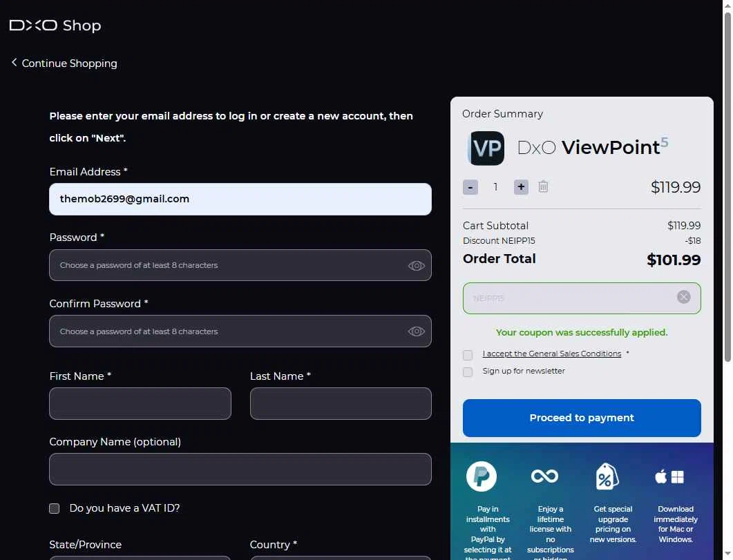Focus the Confirm Password input field
733x560 pixels.
(x=240, y=331)
